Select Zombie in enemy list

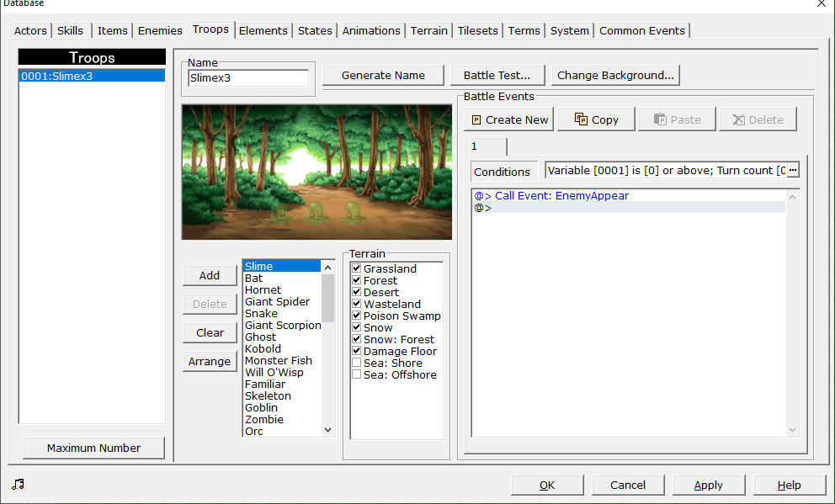click(x=282, y=419)
